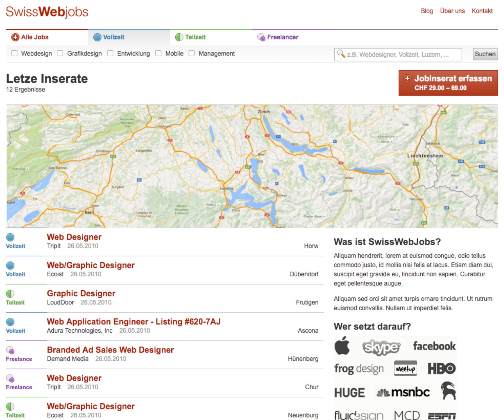Click the red plus icon on Alle Jobs
The height and width of the screenshot is (420, 504).
[x=15, y=37]
